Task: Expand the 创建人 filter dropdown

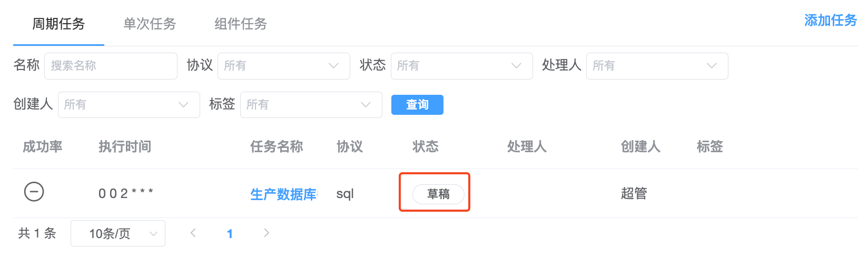Action: pos(129,105)
